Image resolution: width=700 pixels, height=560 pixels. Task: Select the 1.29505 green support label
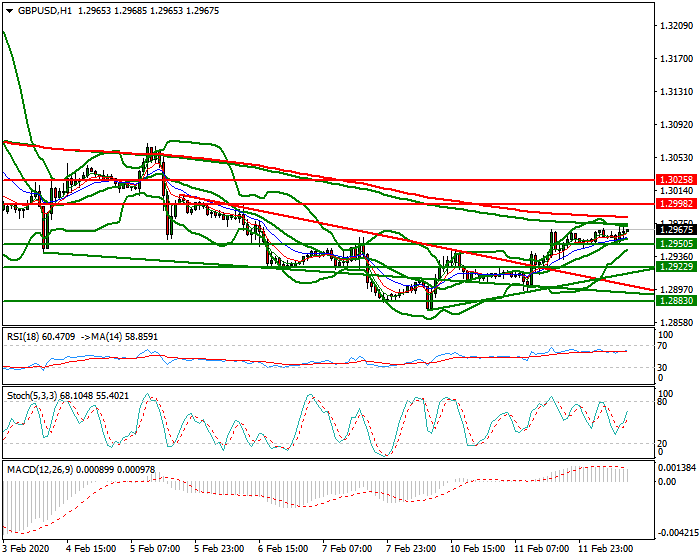tap(676, 243)
